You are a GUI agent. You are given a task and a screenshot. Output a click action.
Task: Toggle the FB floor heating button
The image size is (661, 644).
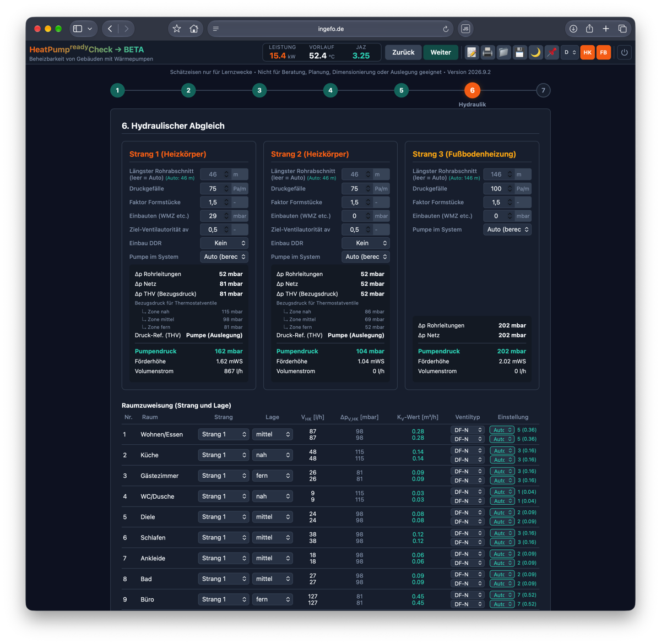(604, 52)
